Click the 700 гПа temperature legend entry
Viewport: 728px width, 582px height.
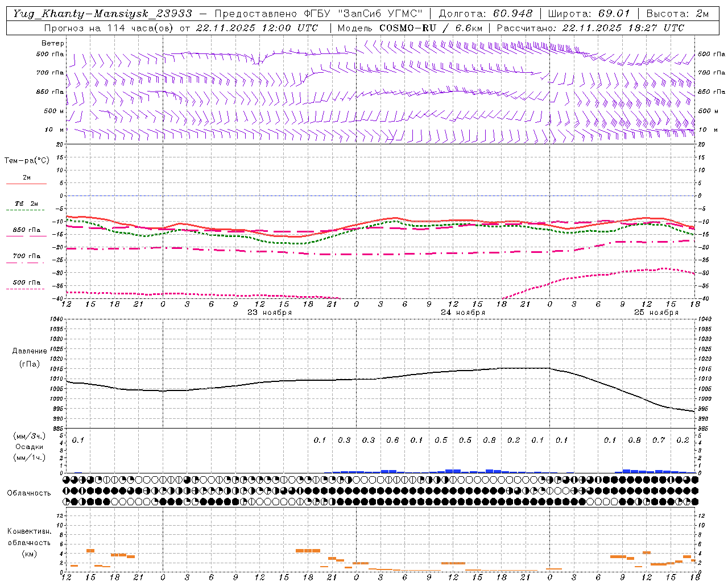pos(26,256)
